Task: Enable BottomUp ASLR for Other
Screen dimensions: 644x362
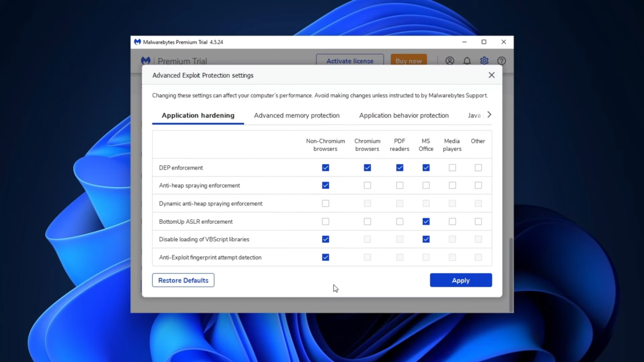Action: [x=478, y=221]
